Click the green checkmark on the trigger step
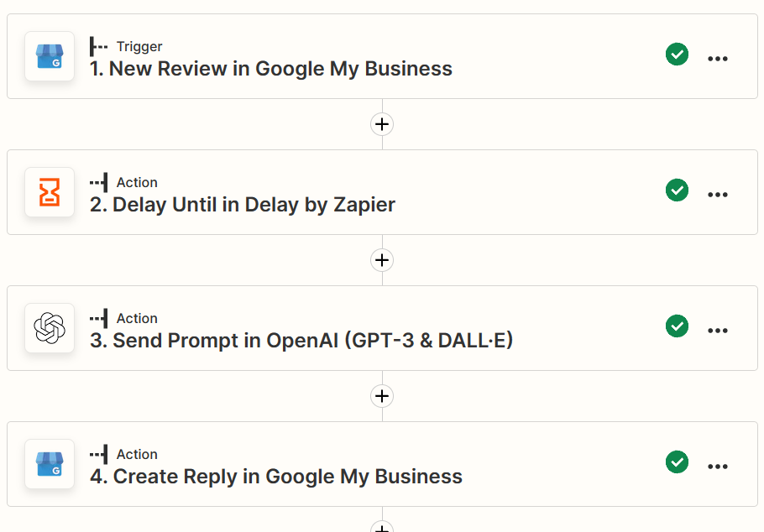764x532 pixels. pyautogui.click(x=677, y=54)
